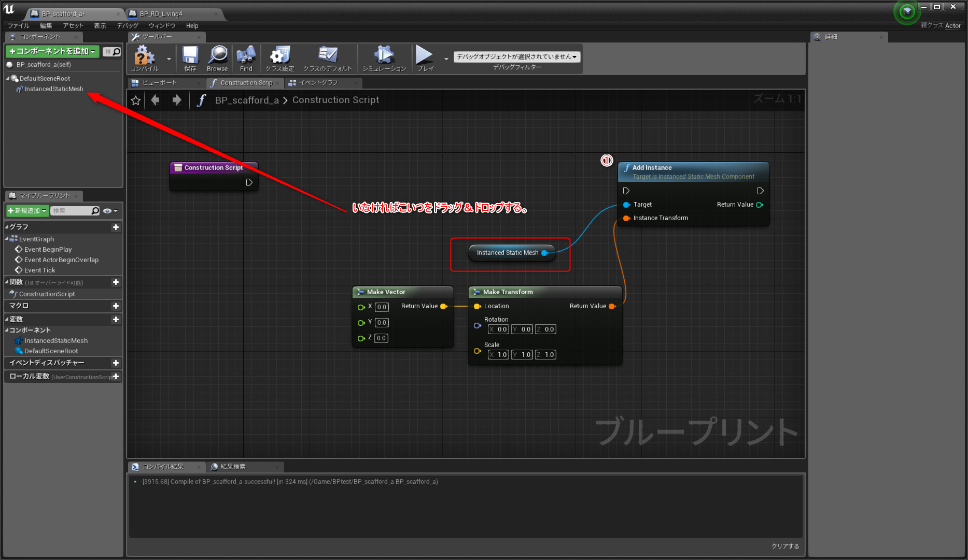This screenshot has width=968, height=560.
Task: Click the Make Vector X value field
Action: 382,307
